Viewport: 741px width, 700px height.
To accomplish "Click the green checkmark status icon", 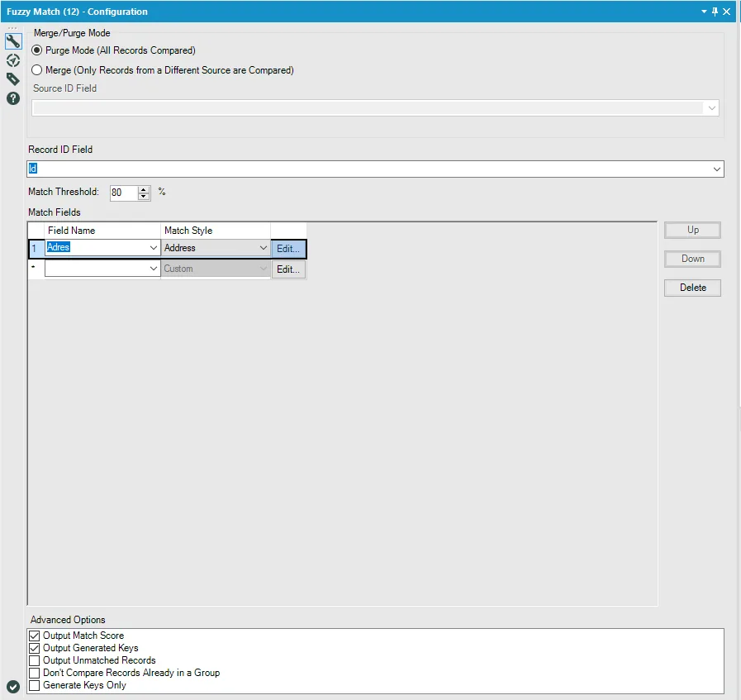I will pos(13,686).
